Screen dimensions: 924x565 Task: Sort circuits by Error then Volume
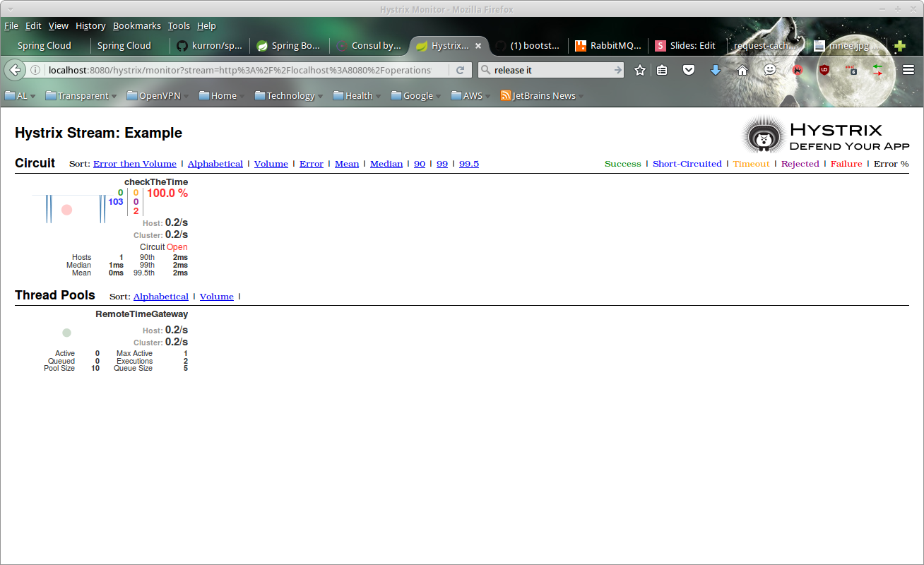135,164
